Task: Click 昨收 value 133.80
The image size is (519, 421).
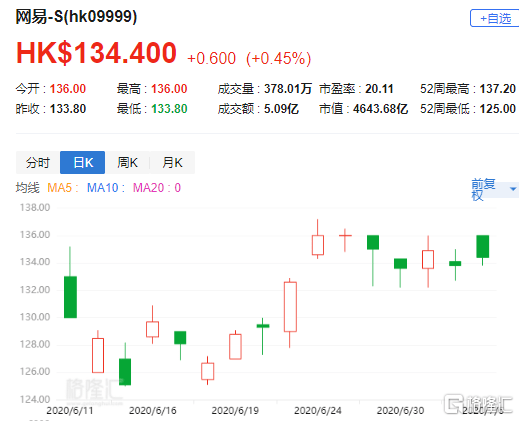Action: (x=68, y=109)
